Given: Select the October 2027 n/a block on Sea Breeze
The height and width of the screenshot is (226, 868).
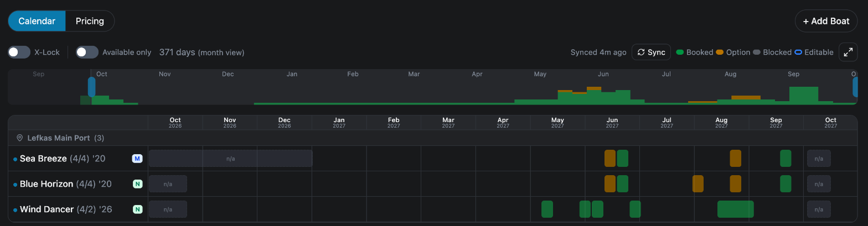Looking at the screenshot, I should (x=819, y=159).
